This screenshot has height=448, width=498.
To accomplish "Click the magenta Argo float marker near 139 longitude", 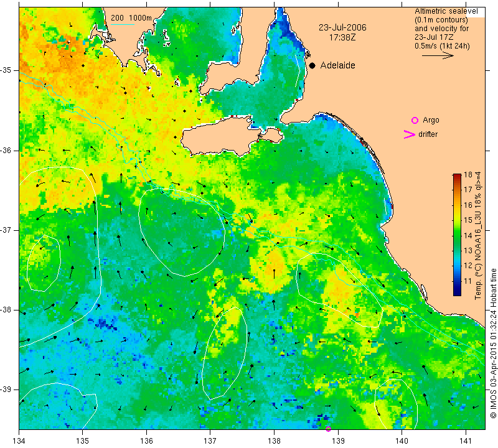I will click(329, 429).
